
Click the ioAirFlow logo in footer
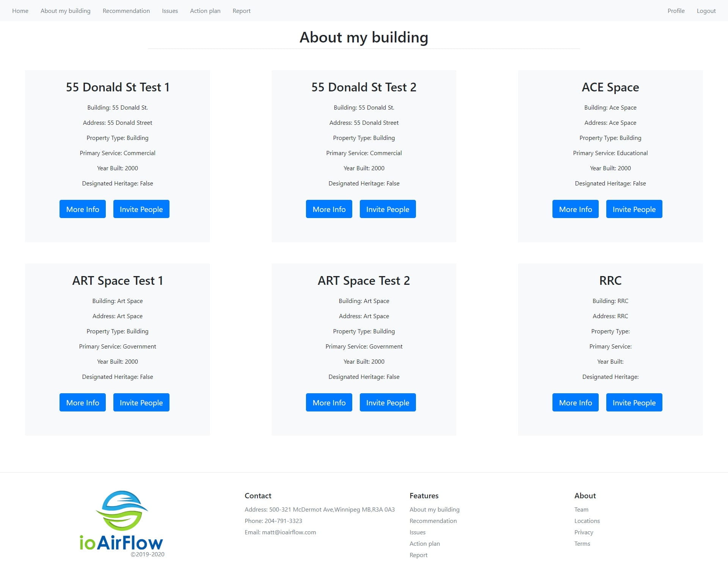121,521
